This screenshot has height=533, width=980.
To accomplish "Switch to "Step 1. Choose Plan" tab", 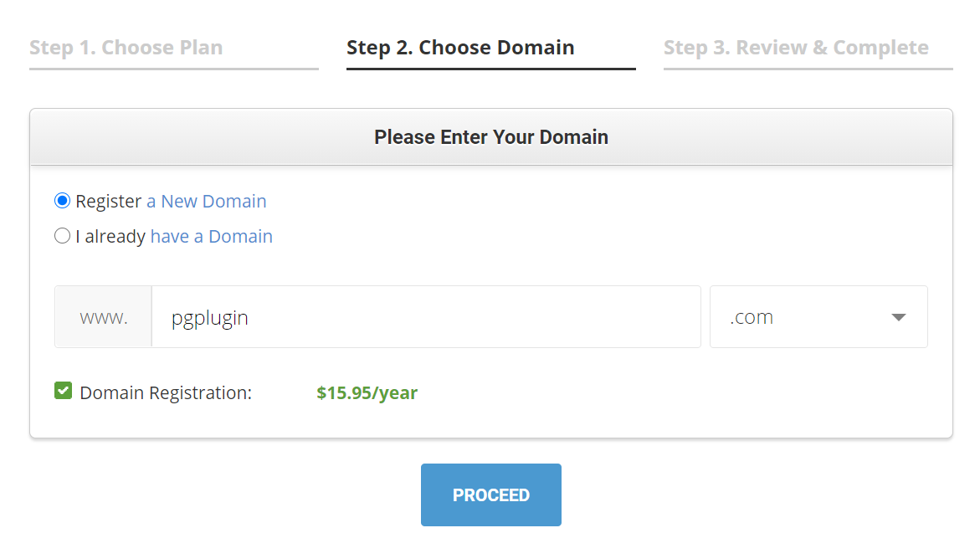I will click(126, 48).
